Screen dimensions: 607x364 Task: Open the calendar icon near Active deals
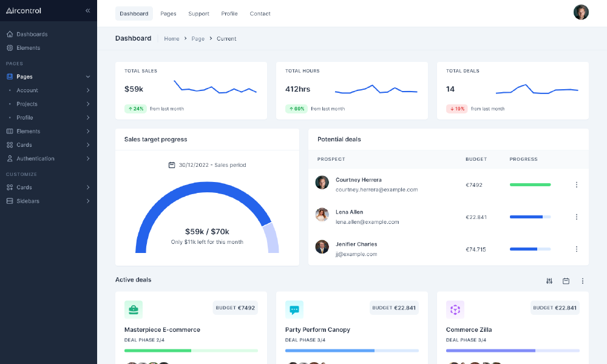point(566,281)
